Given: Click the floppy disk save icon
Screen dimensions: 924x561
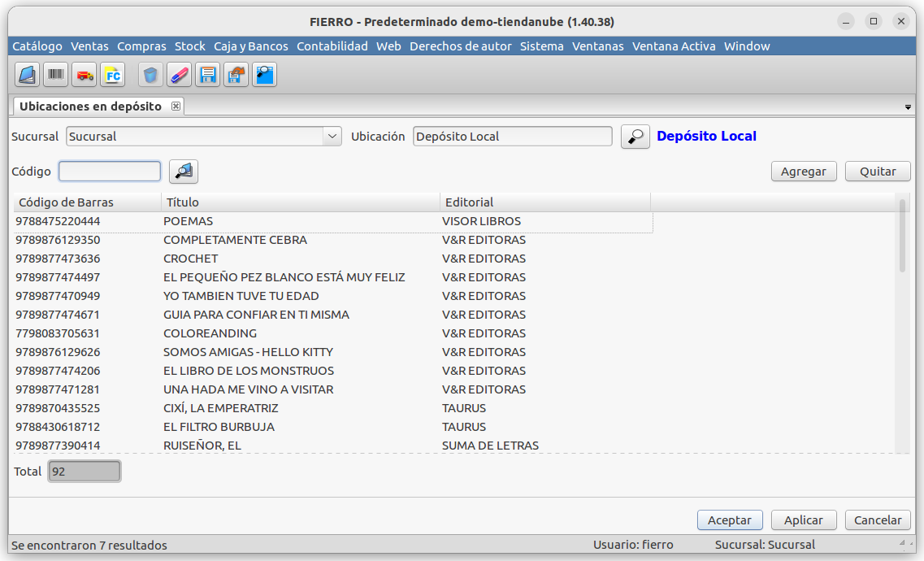Looking at the screenshot, I should tap(207, 75).
